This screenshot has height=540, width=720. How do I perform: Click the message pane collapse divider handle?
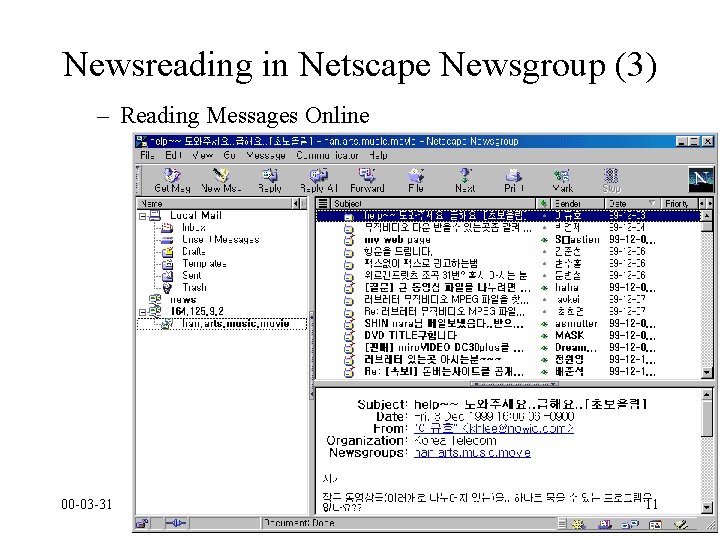[514, 383]
